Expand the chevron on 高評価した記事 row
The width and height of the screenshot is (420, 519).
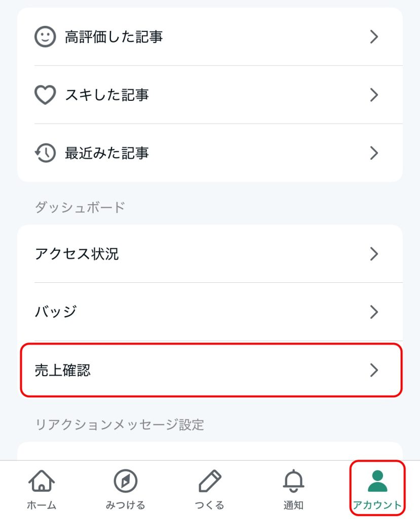pyautogui.click(x=374, y=36)
